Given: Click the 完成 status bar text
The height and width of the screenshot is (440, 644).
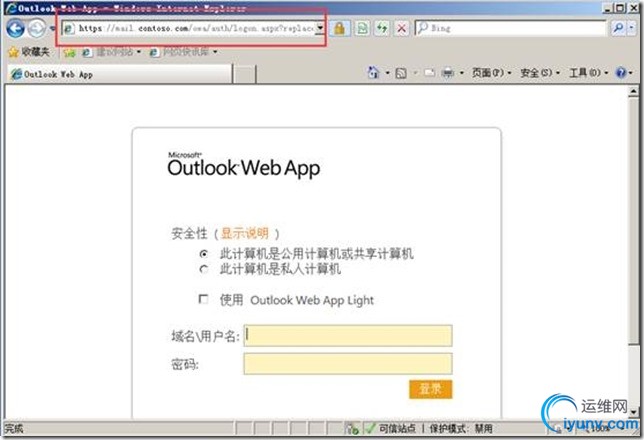Looking at the screenshot, I should (14, 428).
